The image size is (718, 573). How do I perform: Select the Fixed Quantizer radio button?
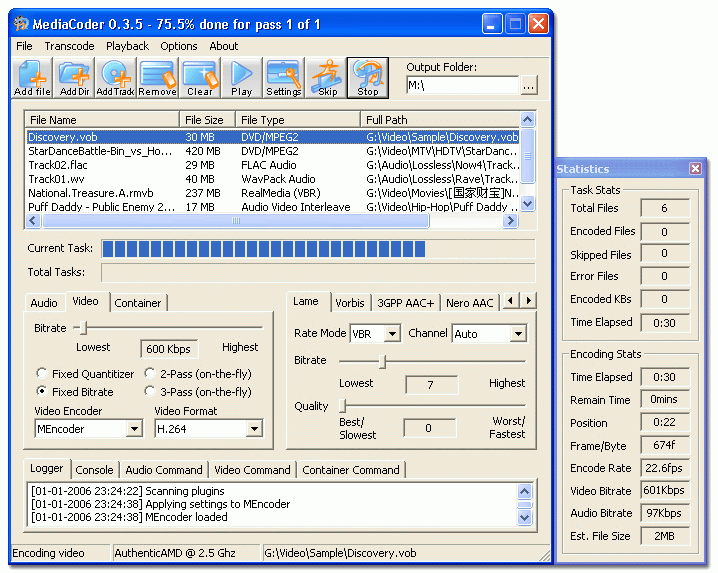(x=42, y=374)
